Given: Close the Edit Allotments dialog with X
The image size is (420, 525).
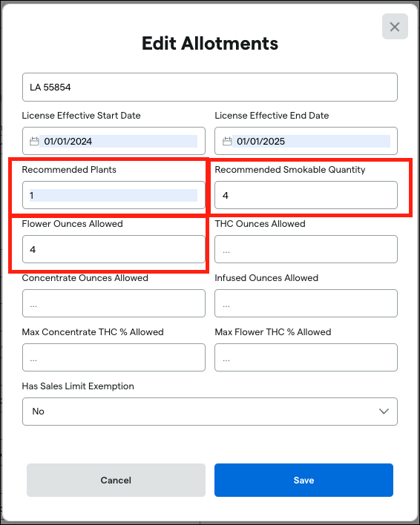Looking at the screenshot, I should pyautogui.click(x=395, y=27).
